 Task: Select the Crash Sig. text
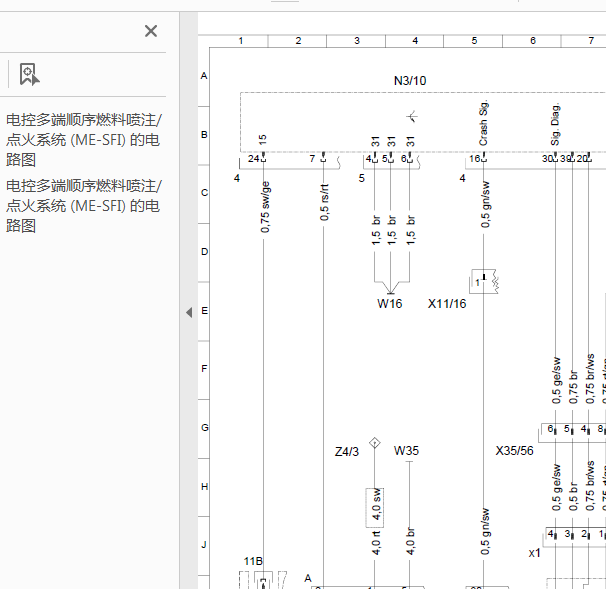[483, 123]
